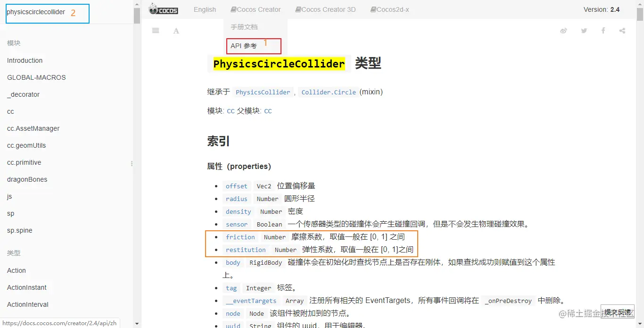
Task: Follow the Collider.Circle mixin link
Action: pos(329,92)
